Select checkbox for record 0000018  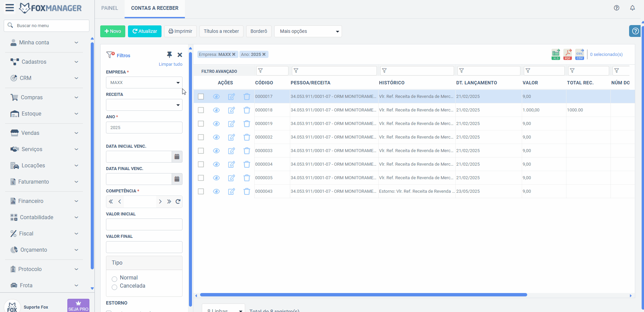[x=201, y=110]
